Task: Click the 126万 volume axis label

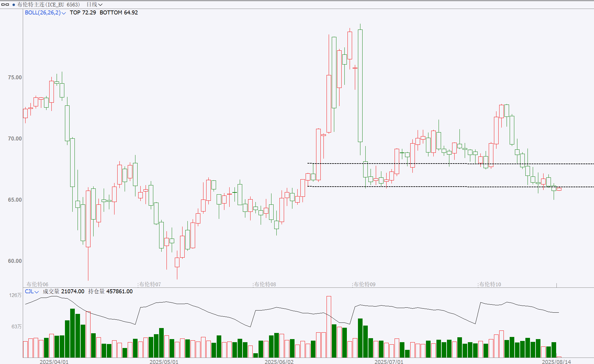Action: (x=15, y=295)
